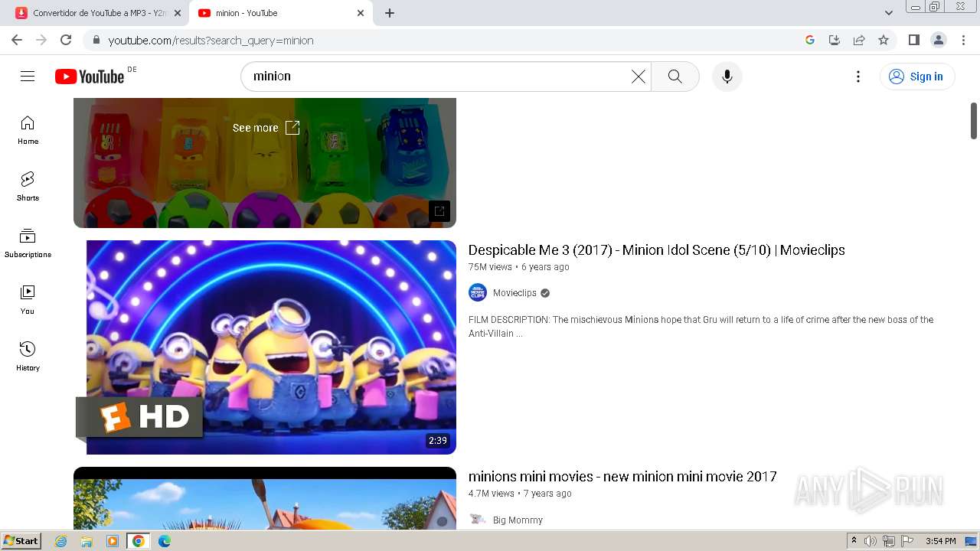
Task: Show hidden system tray icons
Action: point(854,541)
